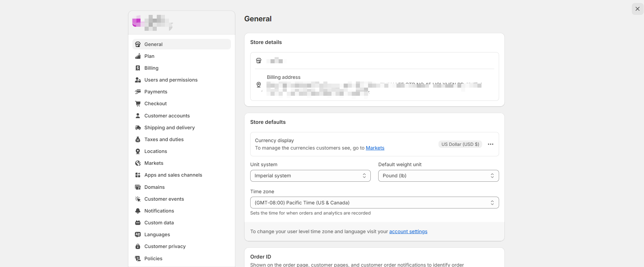Go to Billing settings

pos(181,68)
